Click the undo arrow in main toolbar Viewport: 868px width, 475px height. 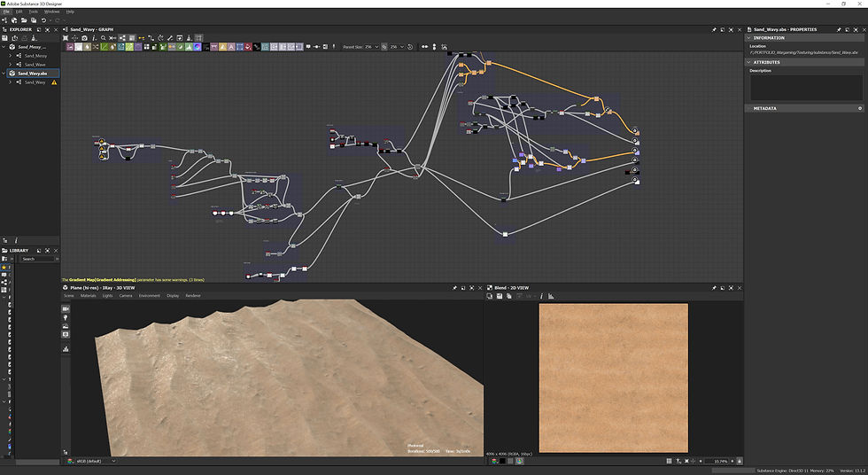point(43,19)
